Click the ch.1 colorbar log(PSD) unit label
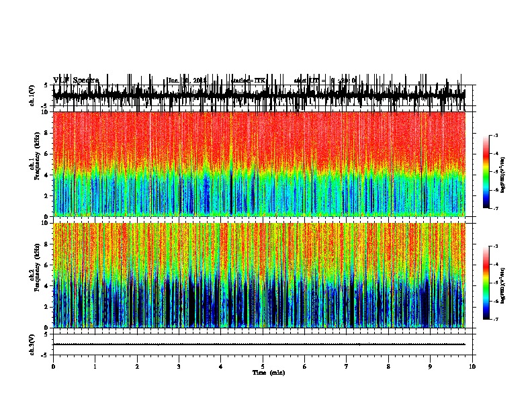This screenshot has width=532, height=411. (x=503, y=175)
